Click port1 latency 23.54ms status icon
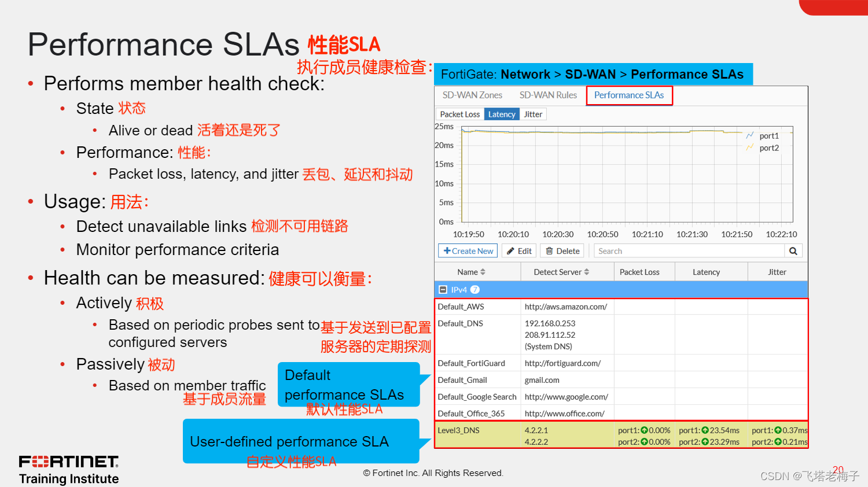The image size is (868, 487). click(705, 430)
